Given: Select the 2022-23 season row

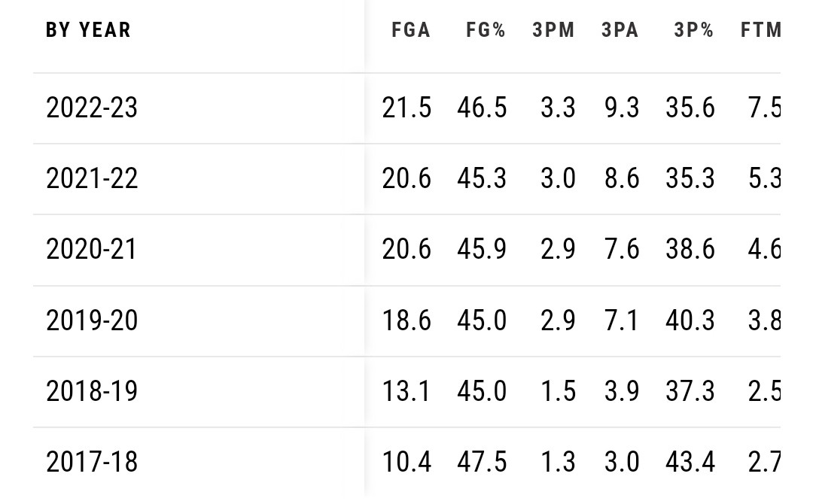Looking at the screenshot, I should (92, 108).
